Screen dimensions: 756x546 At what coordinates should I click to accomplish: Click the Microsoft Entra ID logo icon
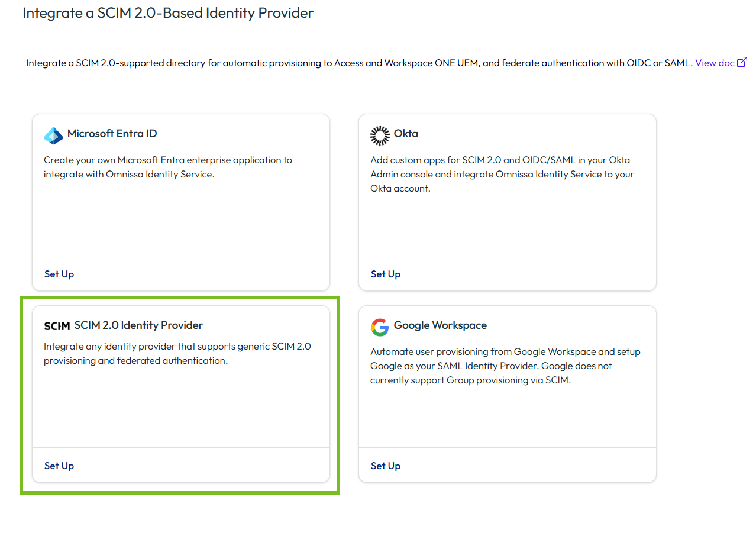(x=53, y=135)
